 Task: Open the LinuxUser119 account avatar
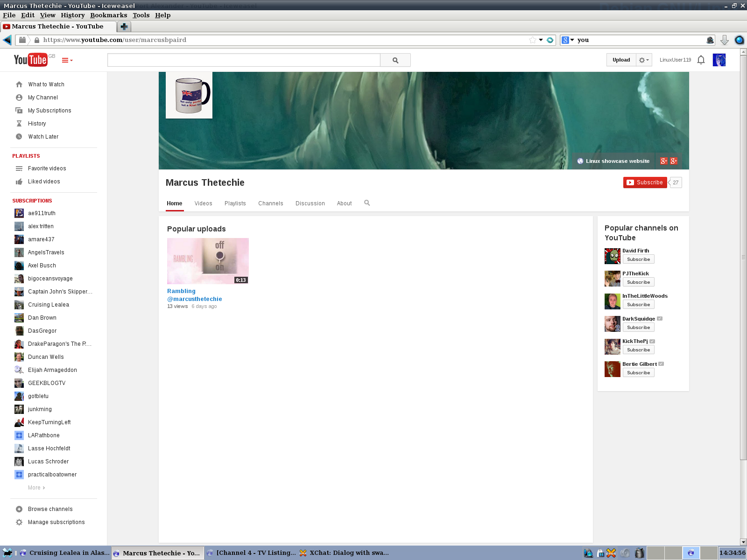pyautogui.click(x=719, y=60)
